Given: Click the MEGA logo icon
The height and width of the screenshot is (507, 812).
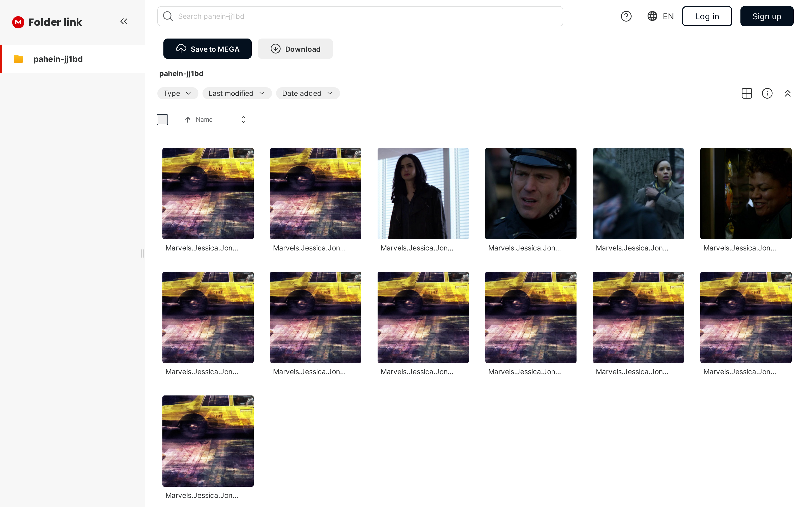Looking at the screenshot, I should [18, 22].
